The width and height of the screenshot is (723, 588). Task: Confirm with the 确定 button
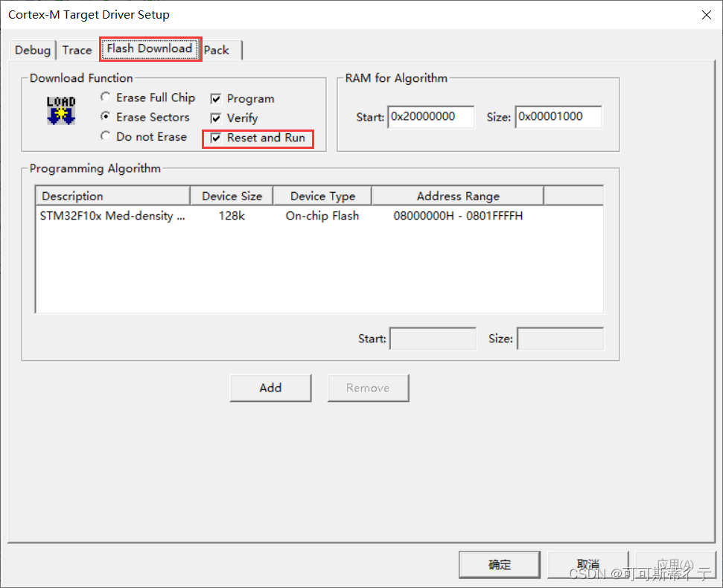pyautogui.click(x=500, y=564)
